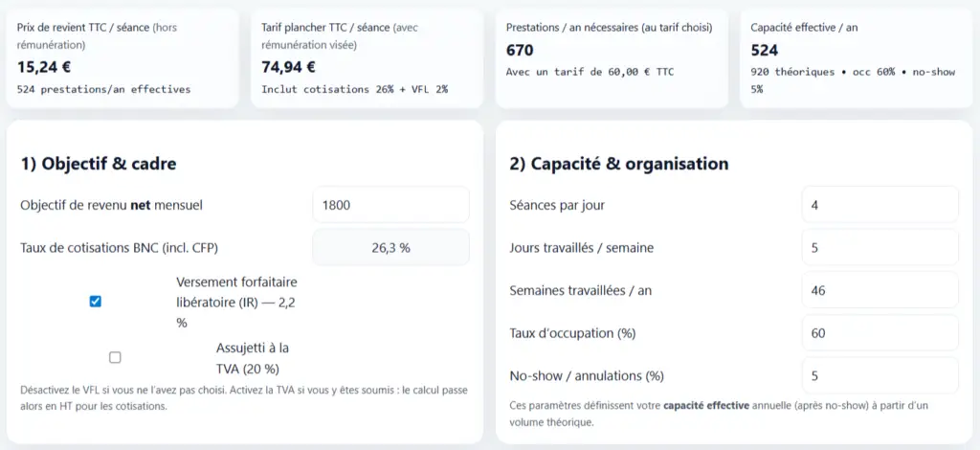Select the Tarif plancher TTC card

tap(367, 58)
